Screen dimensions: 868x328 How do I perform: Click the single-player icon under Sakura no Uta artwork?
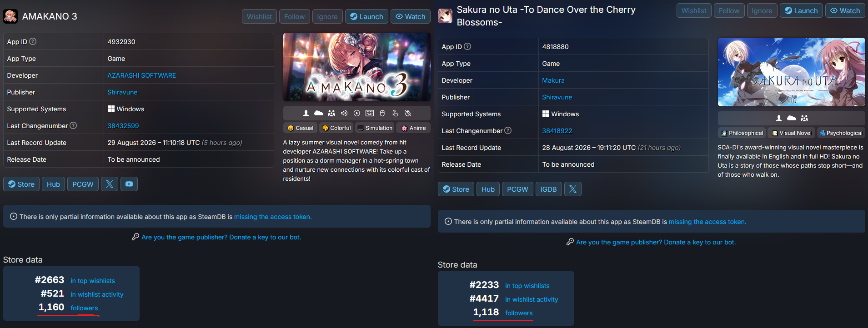pos(779,118)
